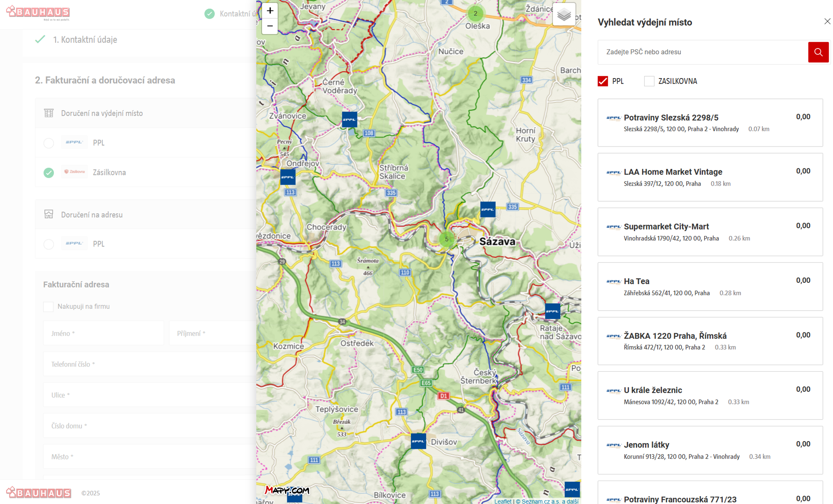Select PPL pickup point radio option
Viewport: 833px width, 504px height.
[x=49, y=143]
